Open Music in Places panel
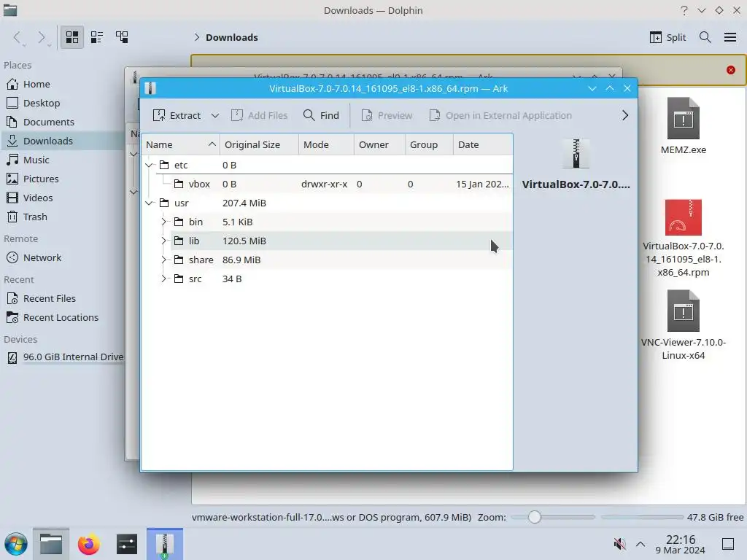Screen dimensions: 747x560 click(62, 160)
